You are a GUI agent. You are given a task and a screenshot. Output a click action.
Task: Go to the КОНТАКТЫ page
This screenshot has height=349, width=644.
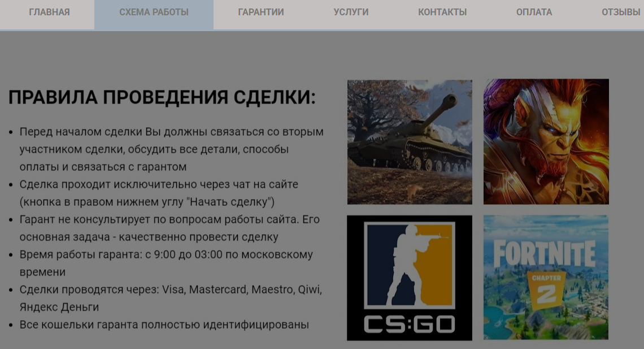tap(442, 12)
